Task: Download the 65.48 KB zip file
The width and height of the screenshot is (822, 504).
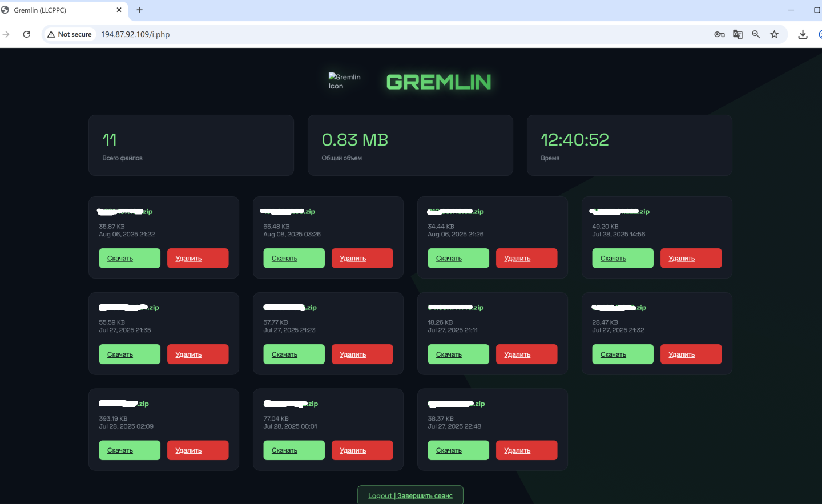Action: [x=294, y=258]
